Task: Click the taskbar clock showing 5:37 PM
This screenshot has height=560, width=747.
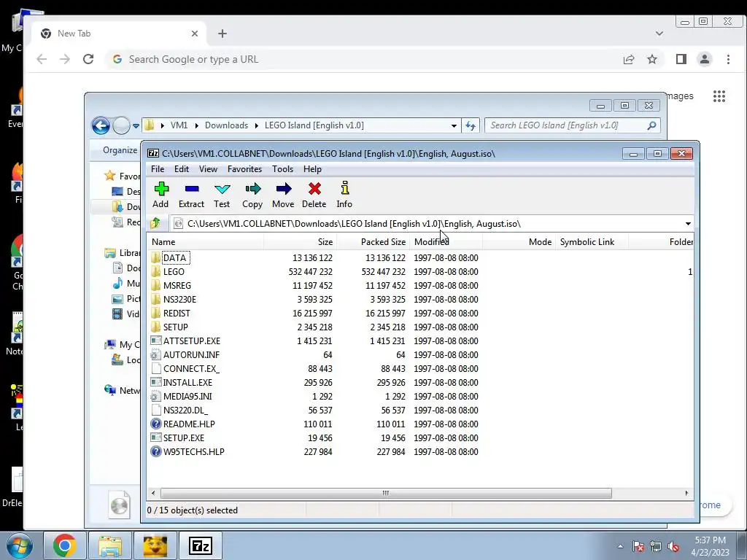Action: (710, 546)
